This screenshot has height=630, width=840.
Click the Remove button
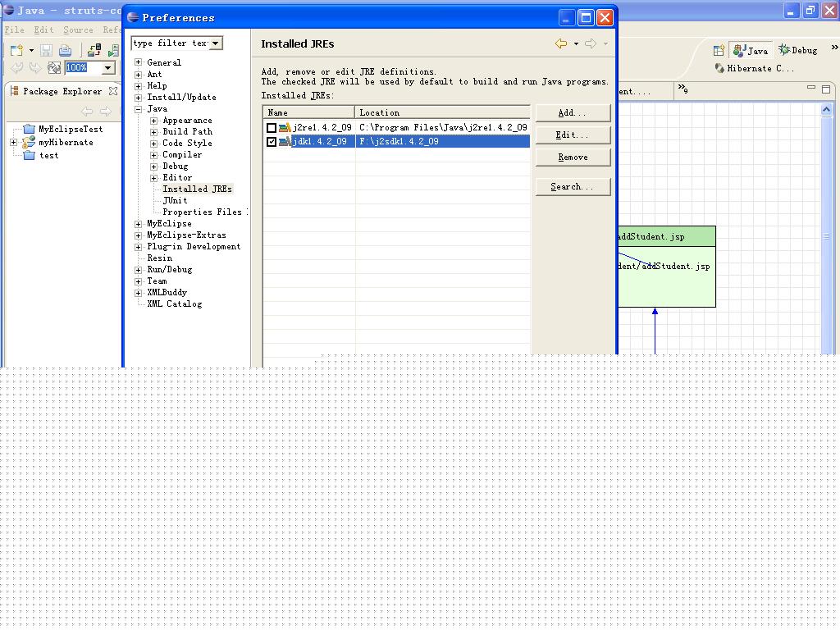[573, 157]
